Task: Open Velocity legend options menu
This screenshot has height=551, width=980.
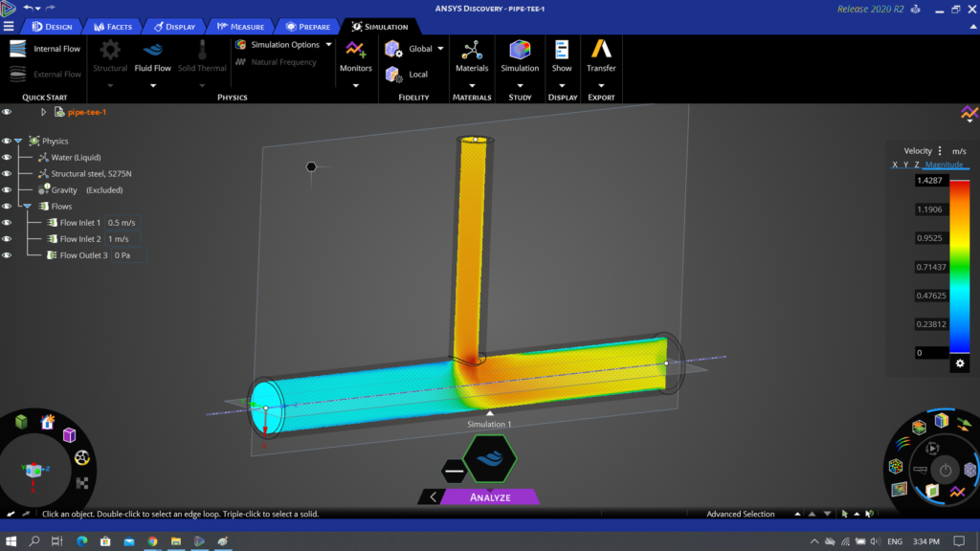Action: click(940, 150)
